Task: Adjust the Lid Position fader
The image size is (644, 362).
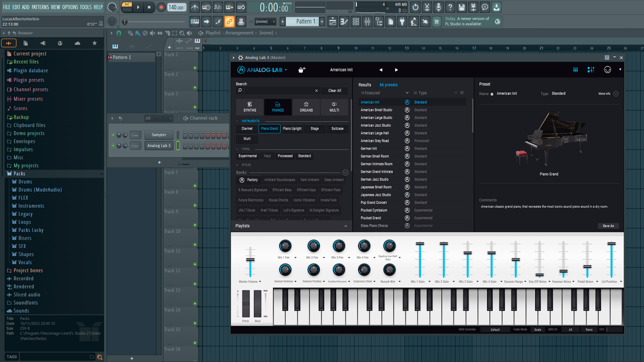Action: click(x=611, y=244)
